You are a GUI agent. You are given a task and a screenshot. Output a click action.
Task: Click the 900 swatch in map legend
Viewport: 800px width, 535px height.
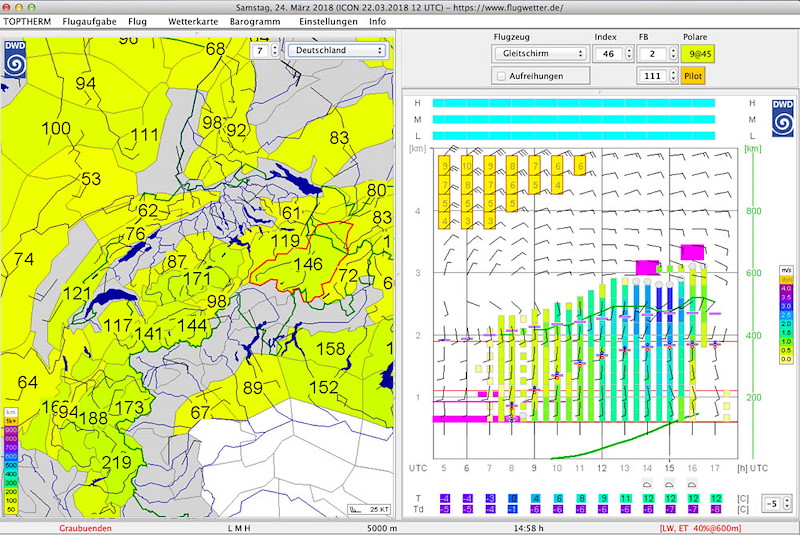click(x=11, y=430)
